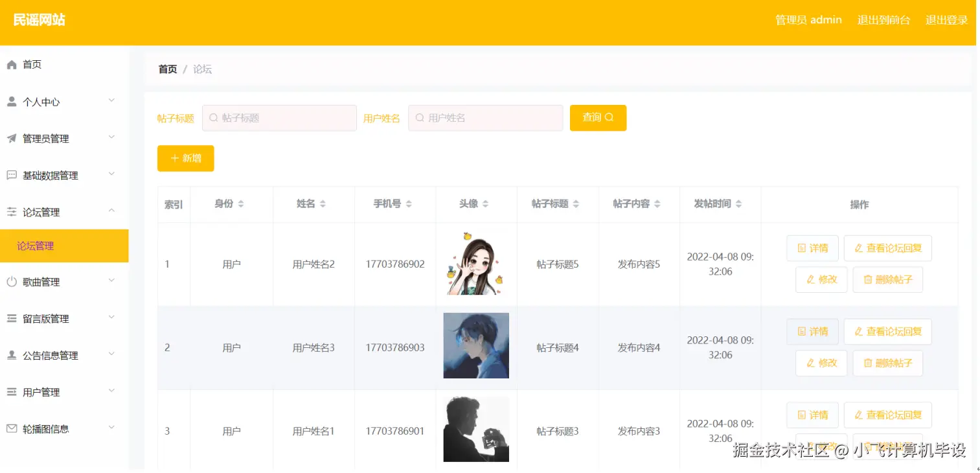Click 管理员 admin in the header
Viewport: 980px width, 473px height.
tap(808, 20)
